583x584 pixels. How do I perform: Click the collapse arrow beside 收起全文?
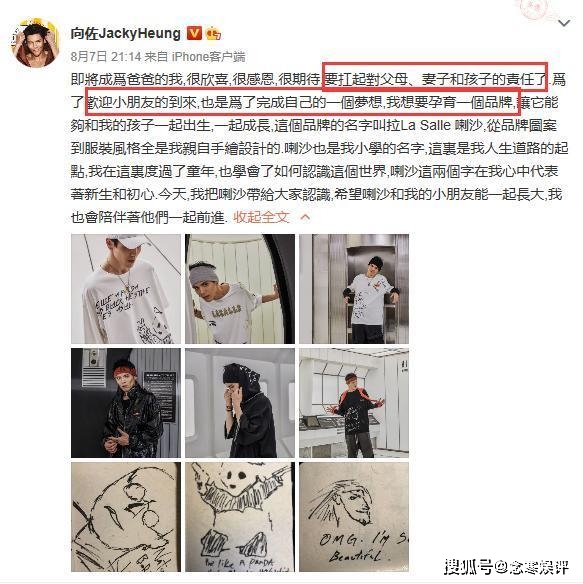click(305, 217)
